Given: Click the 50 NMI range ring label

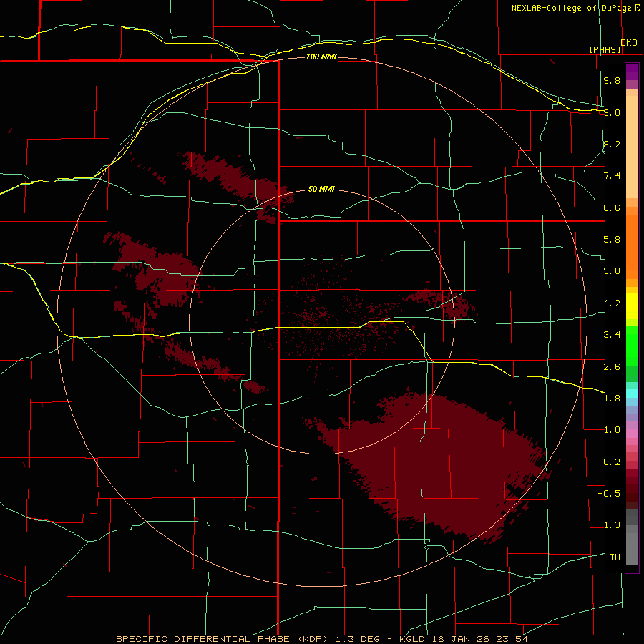Looking at the screenshot, I should tap(321, 190).
